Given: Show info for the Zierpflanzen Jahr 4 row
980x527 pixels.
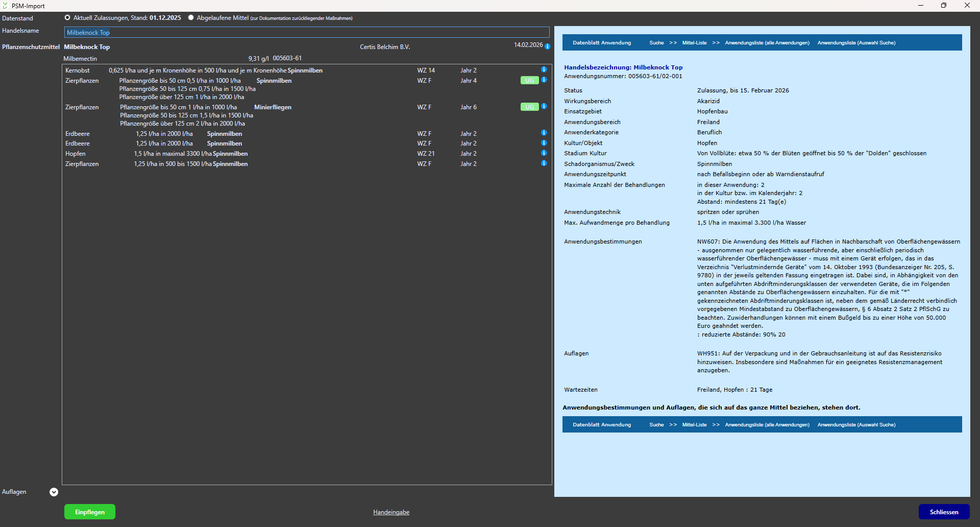Looking at the screenshot, I should (544, 80).
